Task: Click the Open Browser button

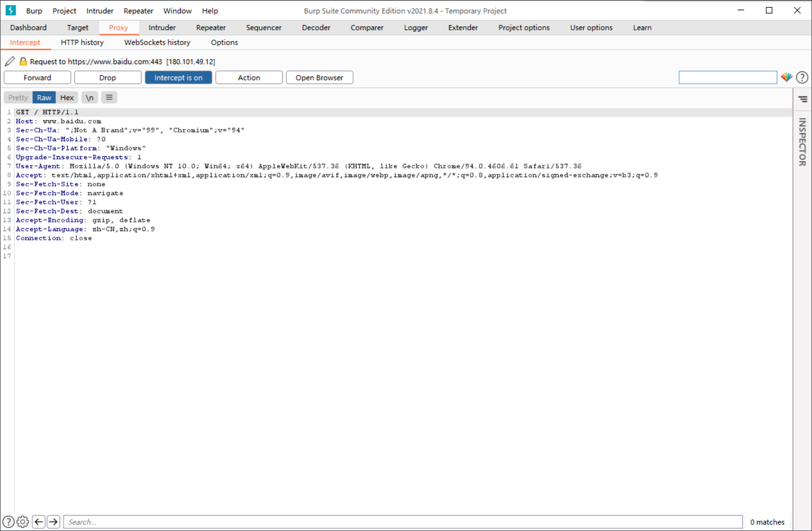Action: click(x=319, y=78)
